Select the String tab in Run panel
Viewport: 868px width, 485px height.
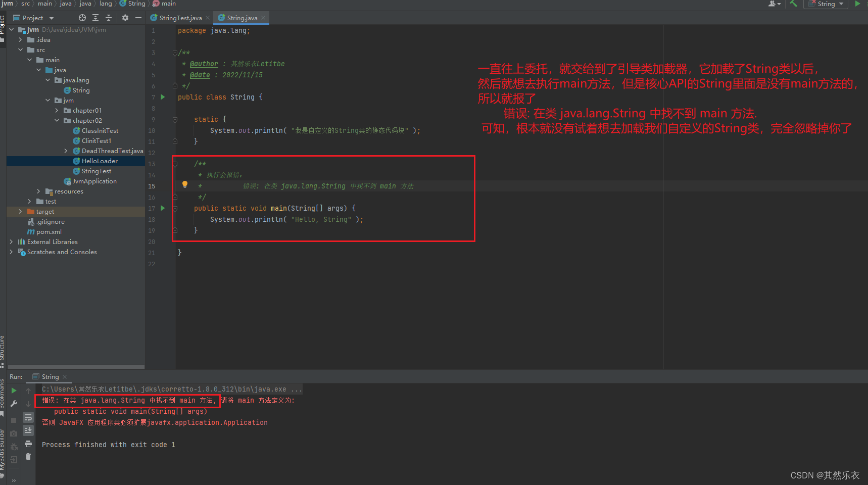tap(50, 377)
